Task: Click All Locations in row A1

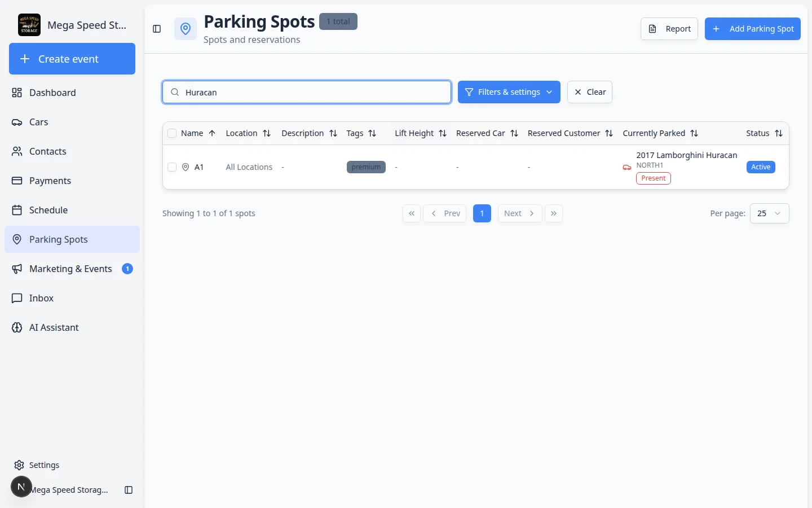Action: coord(249,167)
